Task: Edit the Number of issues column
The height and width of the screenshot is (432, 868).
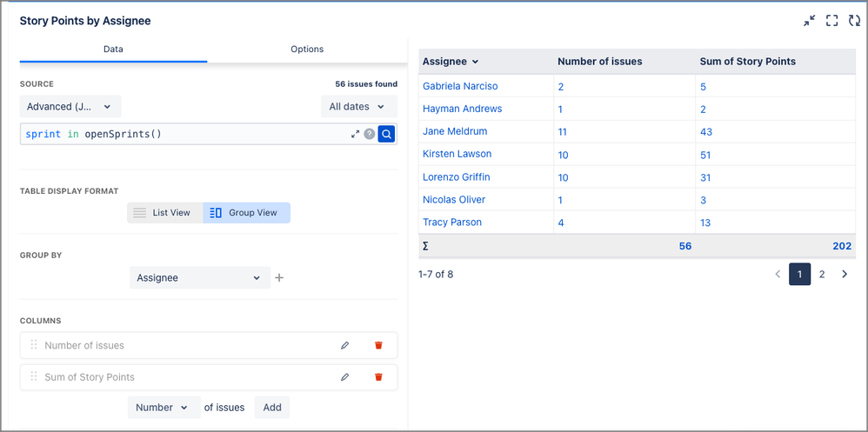Action: [x=345, y=345]
